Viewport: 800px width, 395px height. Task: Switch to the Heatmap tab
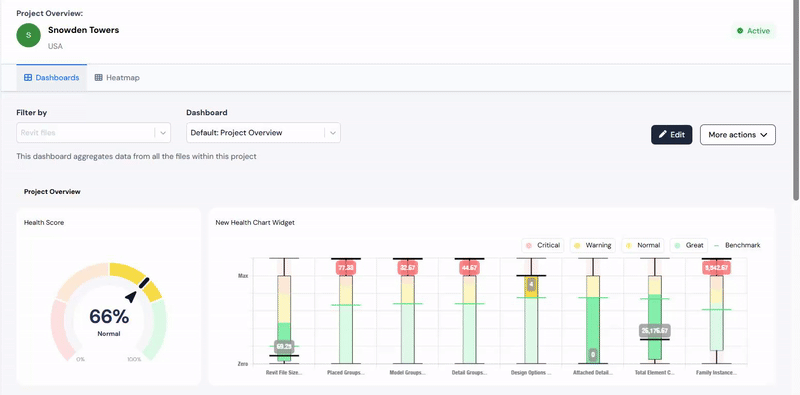coord(117,78)
